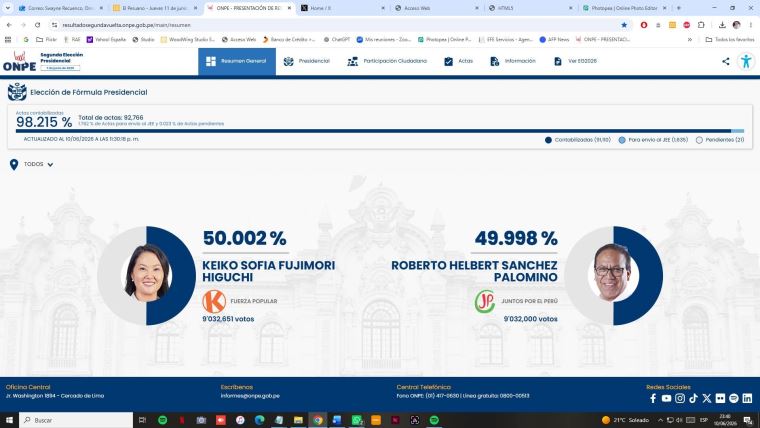760x428 pixels.
Task: Open the Resumen General tab
Action: pos(237,62)
